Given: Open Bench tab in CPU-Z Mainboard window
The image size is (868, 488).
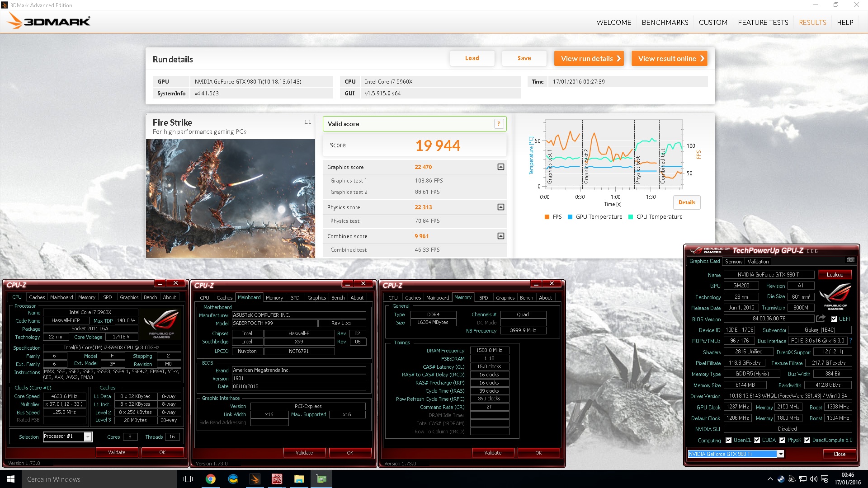Looking at the screenshot, I should (338, 298).
